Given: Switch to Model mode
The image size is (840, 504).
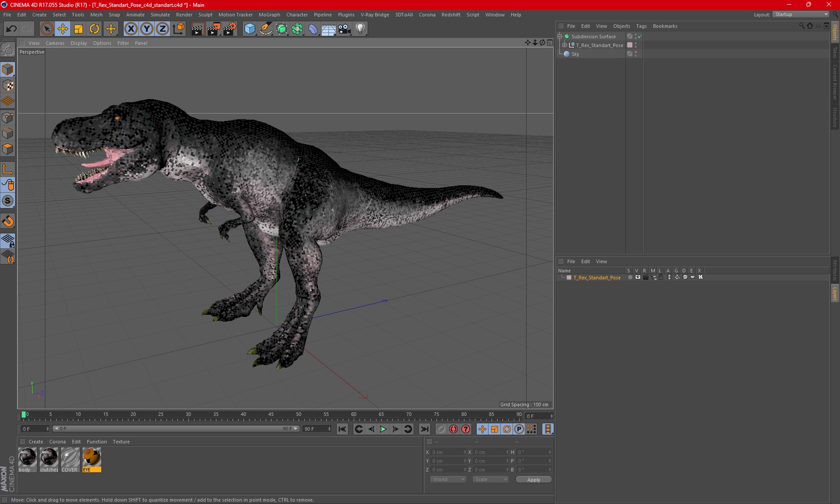Looking at the screenshot, I should pos(8,70).
